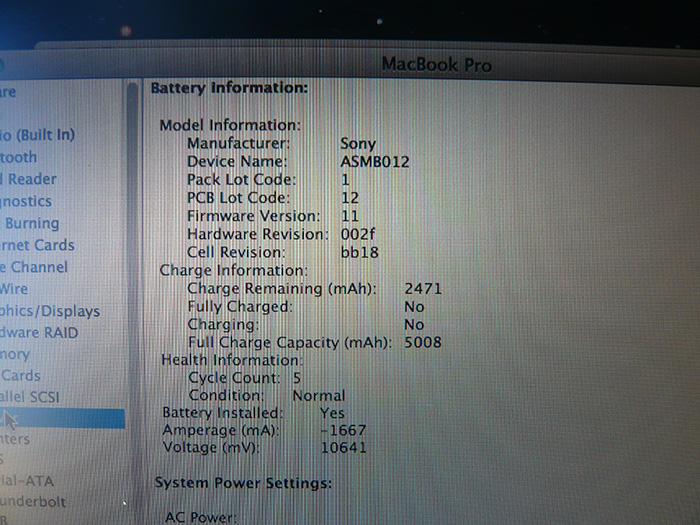Select the Hardware RAID sidebar item
The width and height of the screenshot is (700, 525).
pos(39,333)
